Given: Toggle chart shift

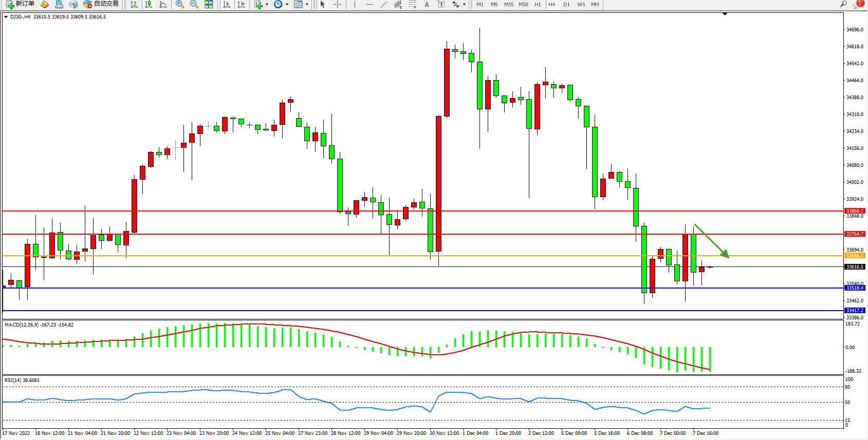Looking at the screenshot, I should pos(241,4).
